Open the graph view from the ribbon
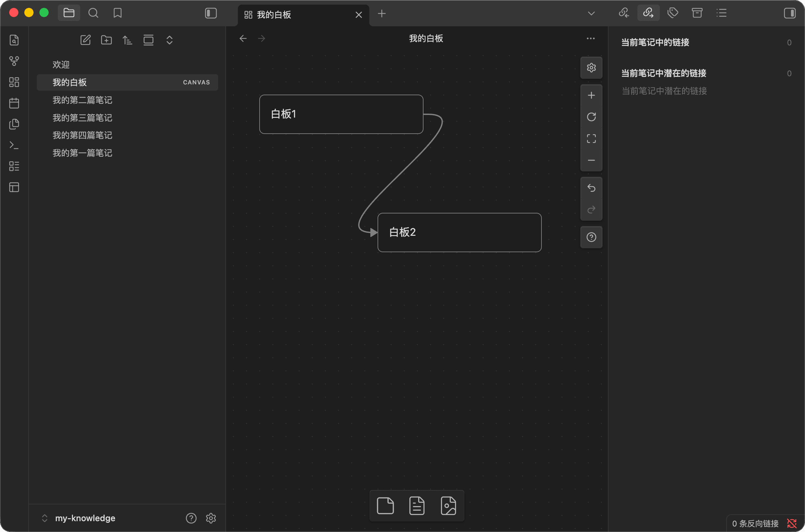This screenshot has height=532, width=805. (x=14, y=61)
